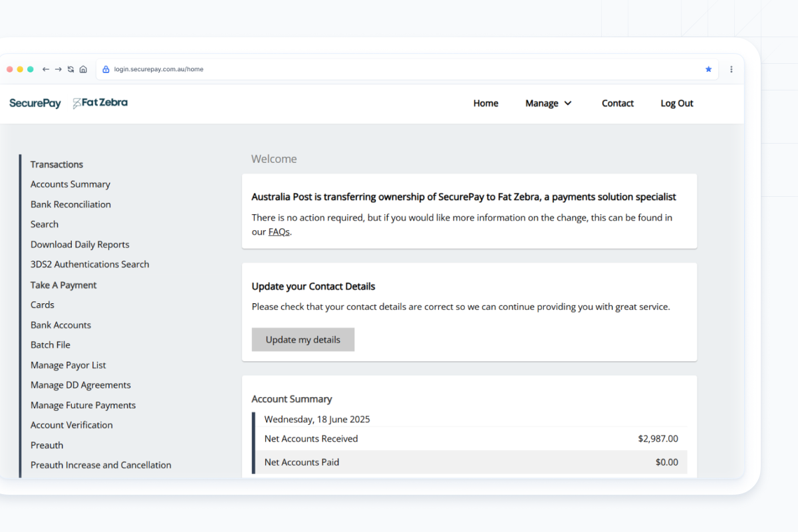Open Search in the sidebar

[45, 224]
